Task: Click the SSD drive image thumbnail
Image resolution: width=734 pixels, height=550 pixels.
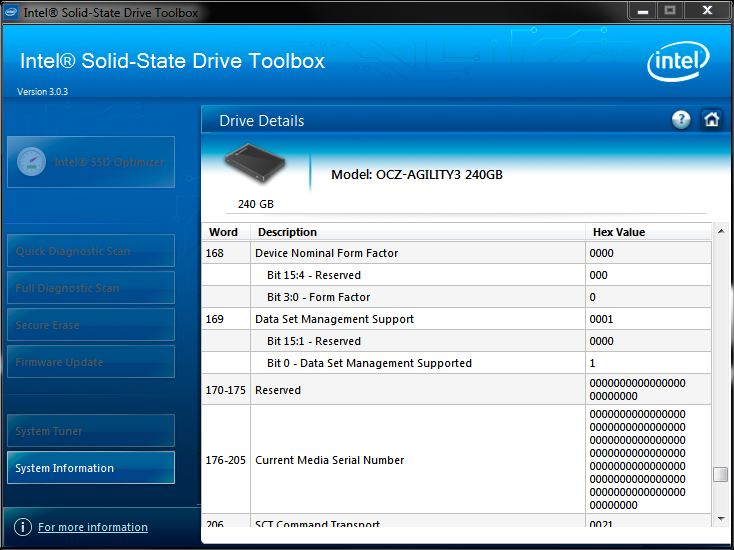Action: tap(255, 163)
